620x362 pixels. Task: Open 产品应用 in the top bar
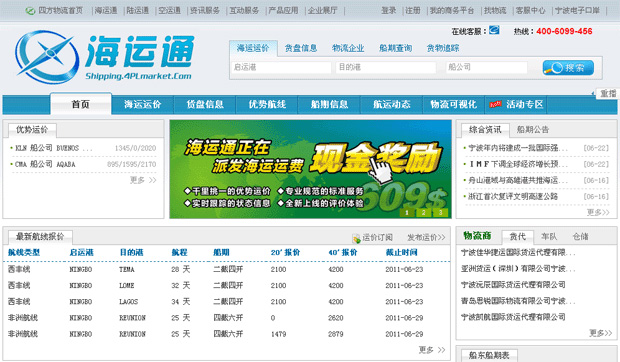tap(283, 11)
